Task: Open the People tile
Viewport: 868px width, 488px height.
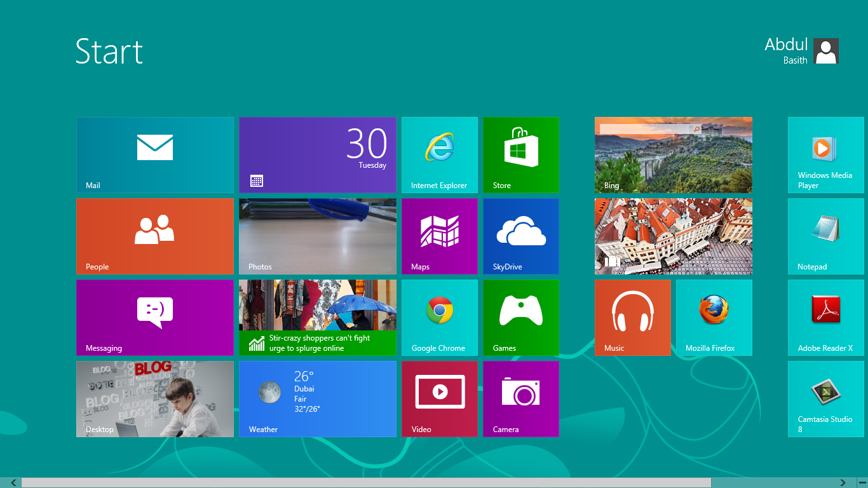Action: (x=155, y=236)
